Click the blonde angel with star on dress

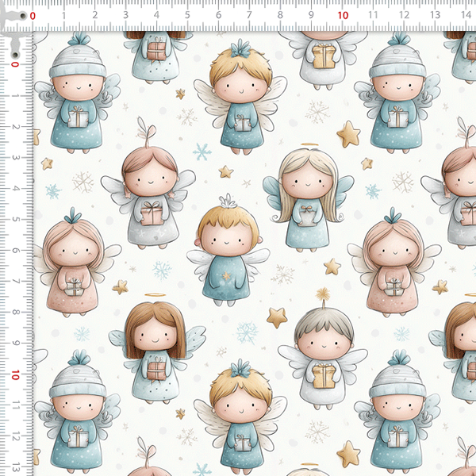point(227,251)
